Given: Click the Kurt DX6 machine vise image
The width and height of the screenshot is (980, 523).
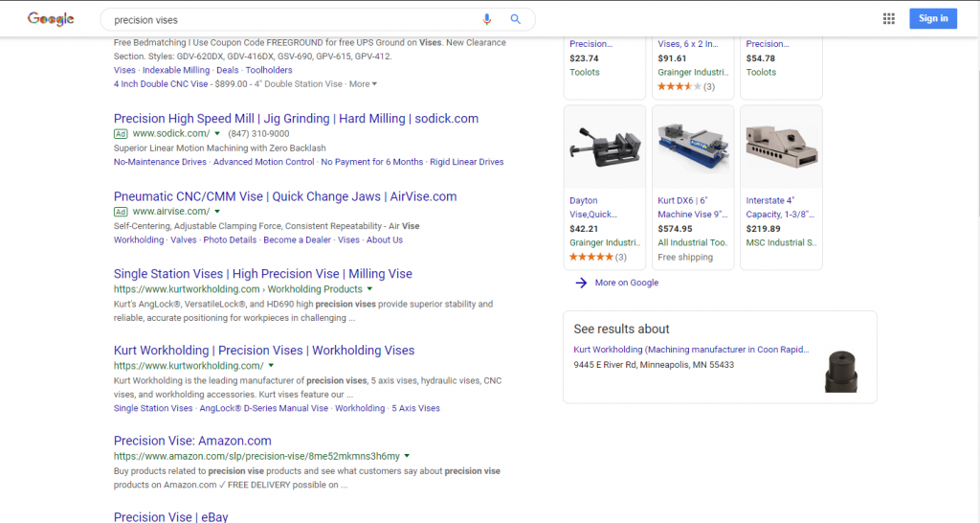Looking at the screenshot, I should pyautogui.click(x=693, y=148).
